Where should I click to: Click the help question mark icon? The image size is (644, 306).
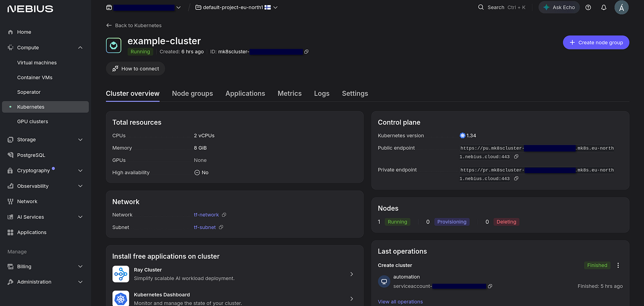coord(588,7)
